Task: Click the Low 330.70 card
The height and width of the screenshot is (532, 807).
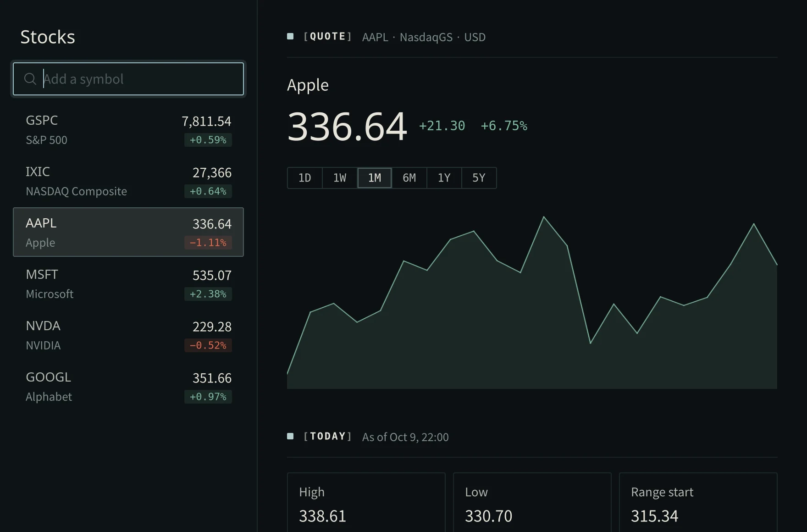Action: point(532,502)
